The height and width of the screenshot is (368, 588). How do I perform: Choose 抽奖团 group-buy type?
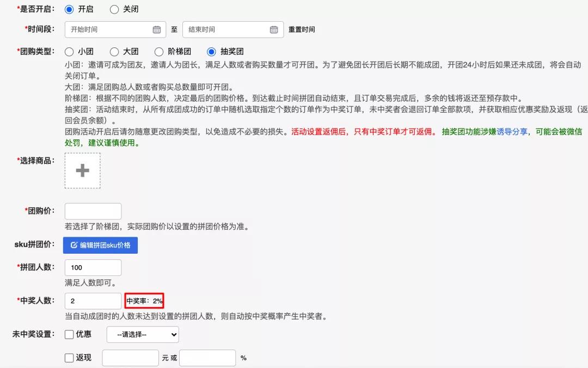[211, 52]
